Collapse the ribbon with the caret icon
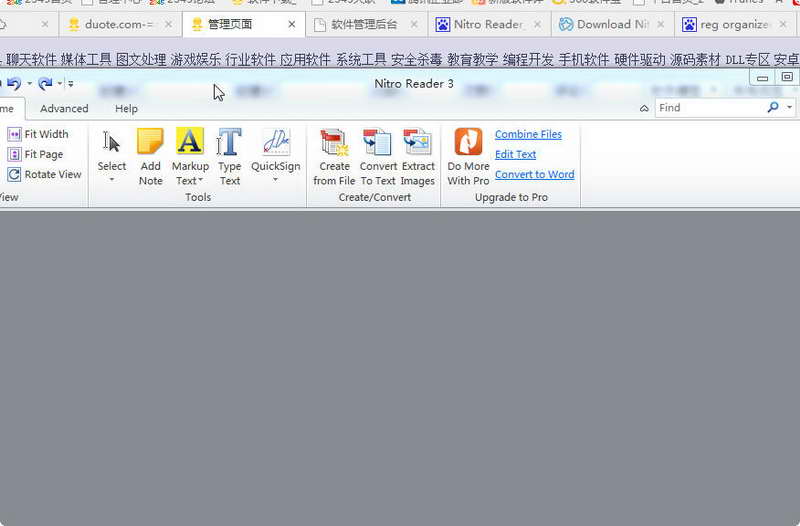800x526 pixels. click(644, 108)
